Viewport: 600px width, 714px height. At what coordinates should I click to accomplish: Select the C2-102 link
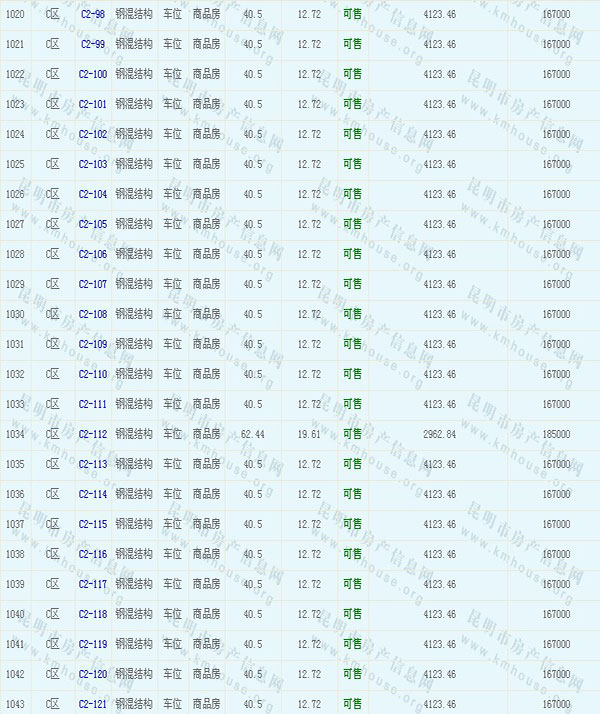point(92,134)
